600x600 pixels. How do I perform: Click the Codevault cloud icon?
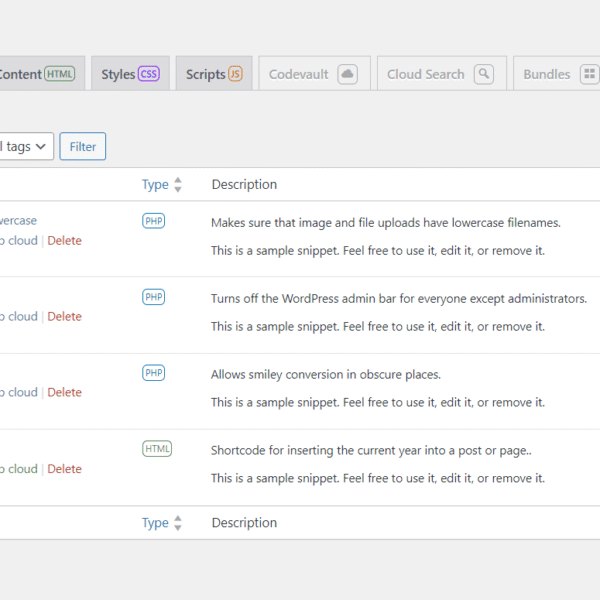tap(347, 74)
